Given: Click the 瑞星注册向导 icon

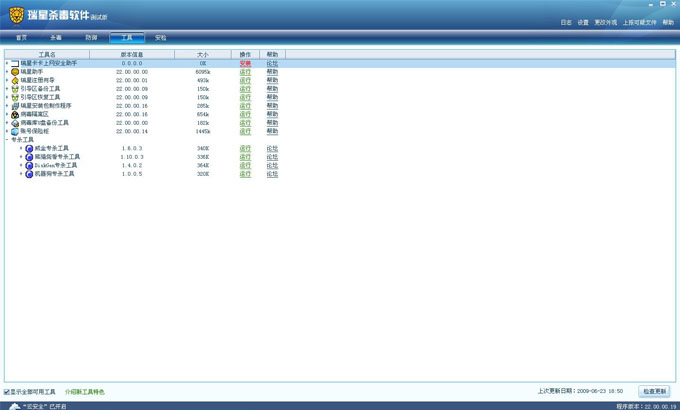Looking at the screenshot, I should click(15, 81).
